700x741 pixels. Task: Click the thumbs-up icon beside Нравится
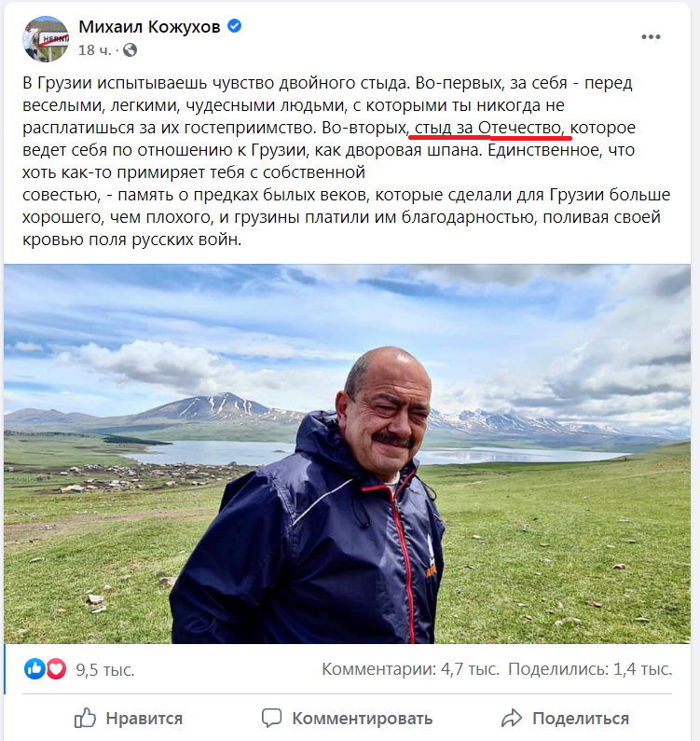[85, 719]
